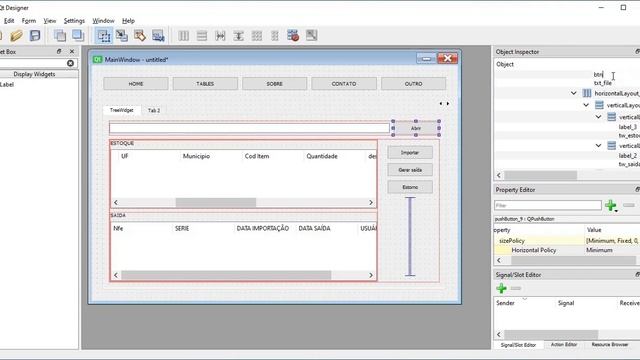The image size is (640, 360).
Task: Click the TABLES button in form
Action: pyautogui.click(x=205, y=84)
